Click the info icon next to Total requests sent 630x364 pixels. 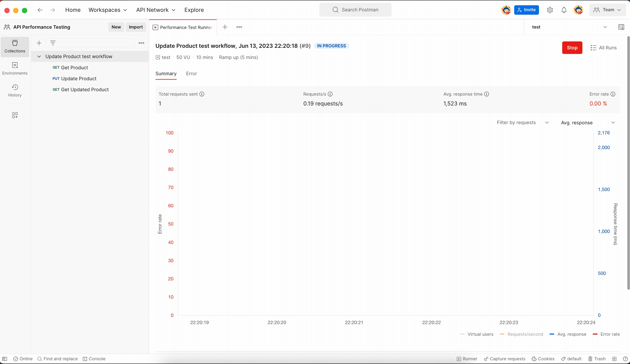click(202, 94)
